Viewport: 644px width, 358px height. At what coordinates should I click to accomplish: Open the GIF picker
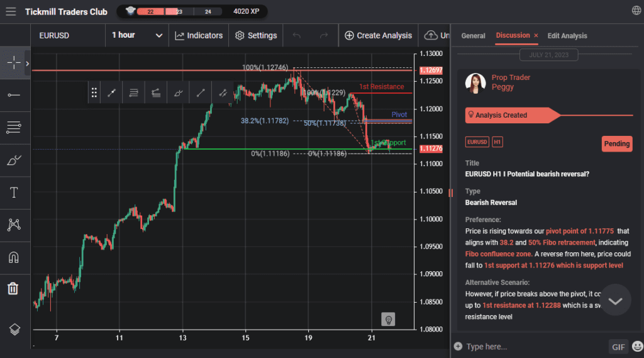click(618, 347)
